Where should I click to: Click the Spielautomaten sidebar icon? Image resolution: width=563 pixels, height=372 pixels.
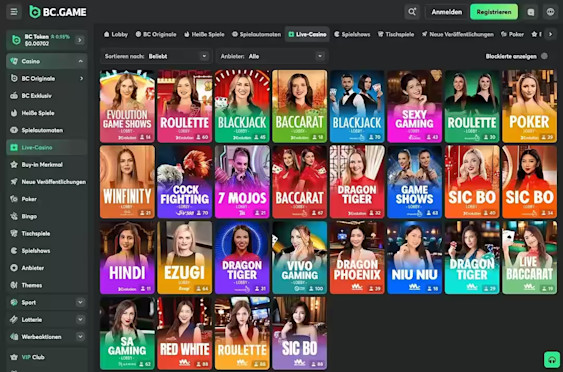point(14,130)
